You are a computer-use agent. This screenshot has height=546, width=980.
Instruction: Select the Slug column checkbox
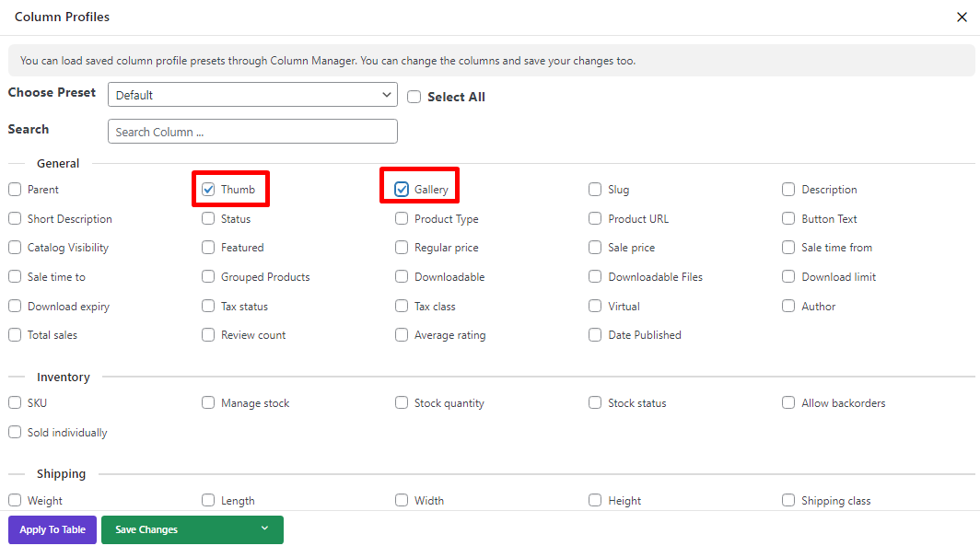(595, 190)
